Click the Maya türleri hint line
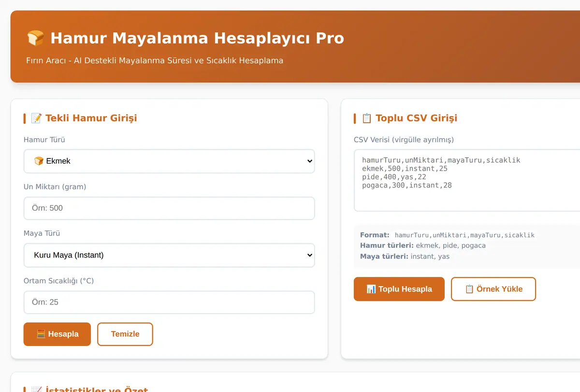This screenshot has height=392, width=580. [x=405, y=256]
